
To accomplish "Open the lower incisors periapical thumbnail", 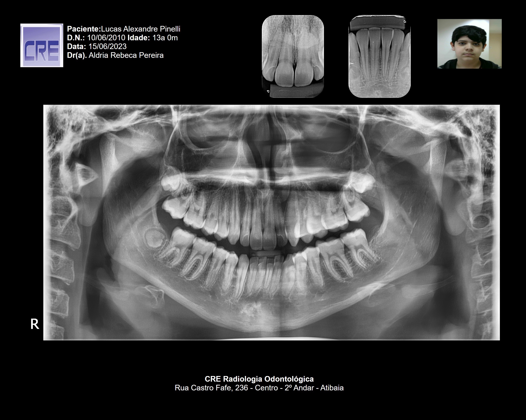I will pos(379,56).
